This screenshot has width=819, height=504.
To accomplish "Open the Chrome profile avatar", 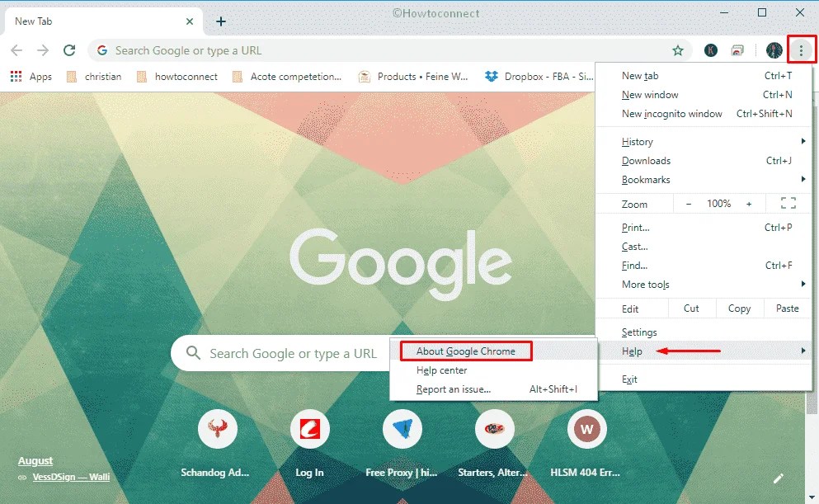I will 774,50.
